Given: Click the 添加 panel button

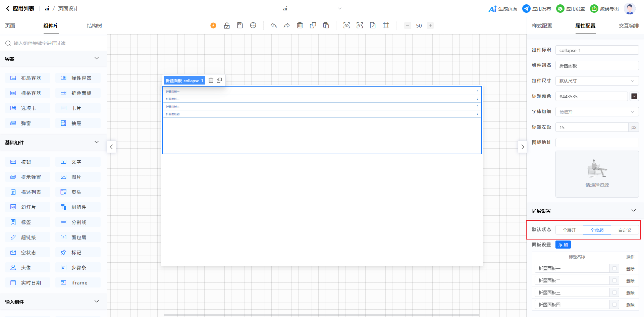Looking at the screenshot, I should click(563, 245).
